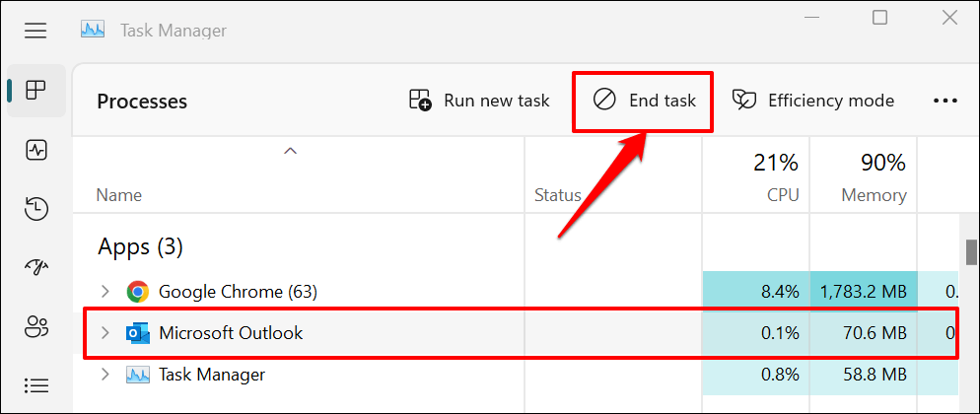Expand the Google Chrome process group
980x414 pixels.
point(106,292)
